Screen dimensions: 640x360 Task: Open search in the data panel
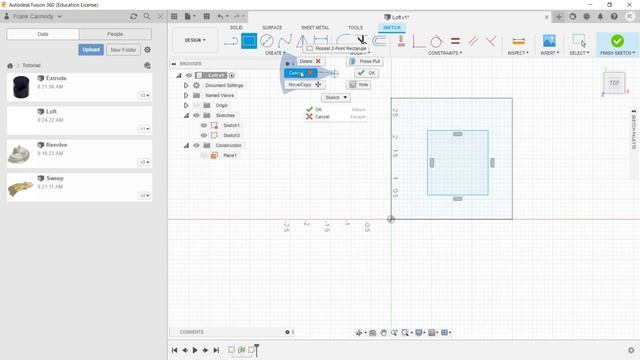[x=147, y=16]
